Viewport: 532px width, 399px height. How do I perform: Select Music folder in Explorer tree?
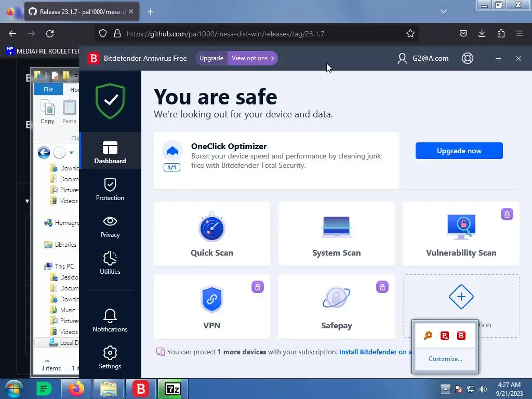pyautogui.click(x=63, y=310)
